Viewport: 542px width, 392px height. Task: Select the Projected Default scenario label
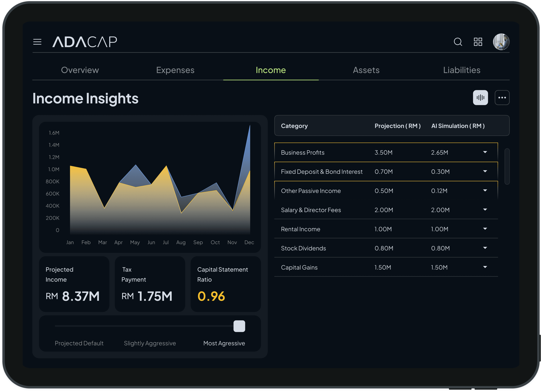click(79, 343)
